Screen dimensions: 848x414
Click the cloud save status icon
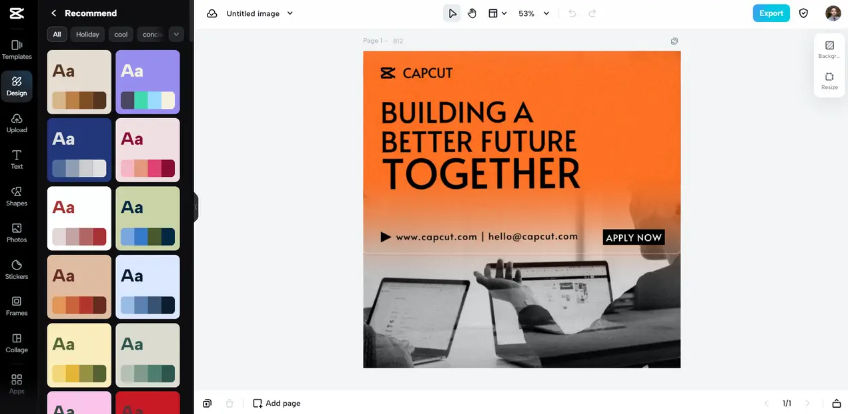[212, 14]
